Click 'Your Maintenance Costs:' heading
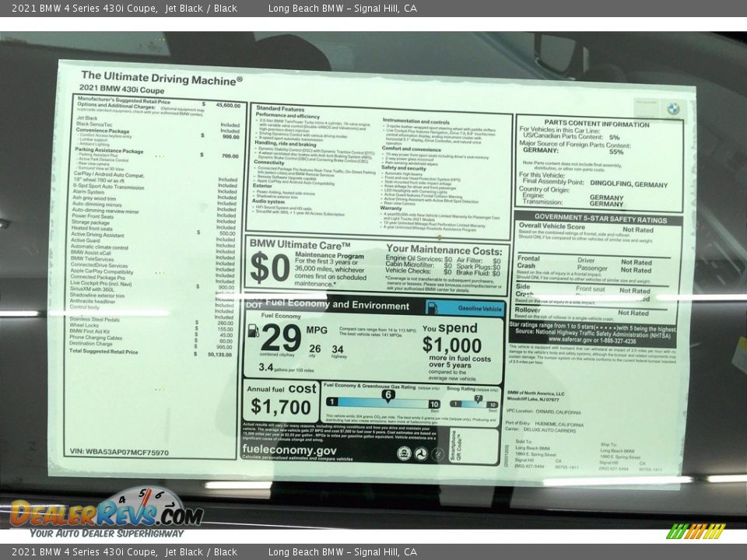Screen dimensions: 747x560 tap(444, 250)
